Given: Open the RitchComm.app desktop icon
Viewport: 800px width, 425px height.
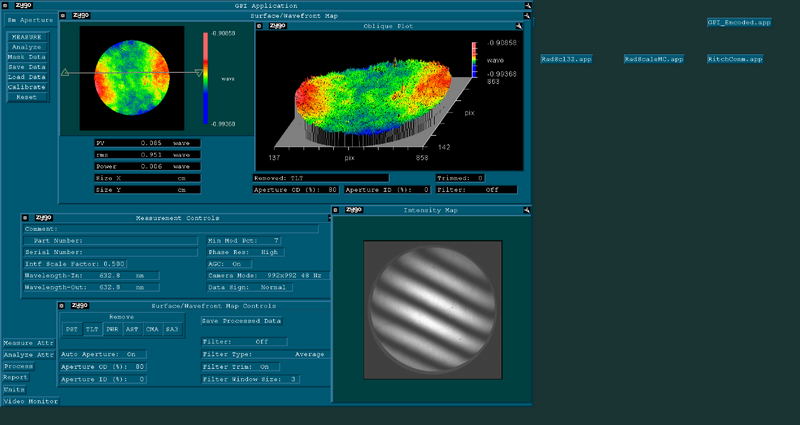Looking at the screenshot, I should tap(735, 59).
